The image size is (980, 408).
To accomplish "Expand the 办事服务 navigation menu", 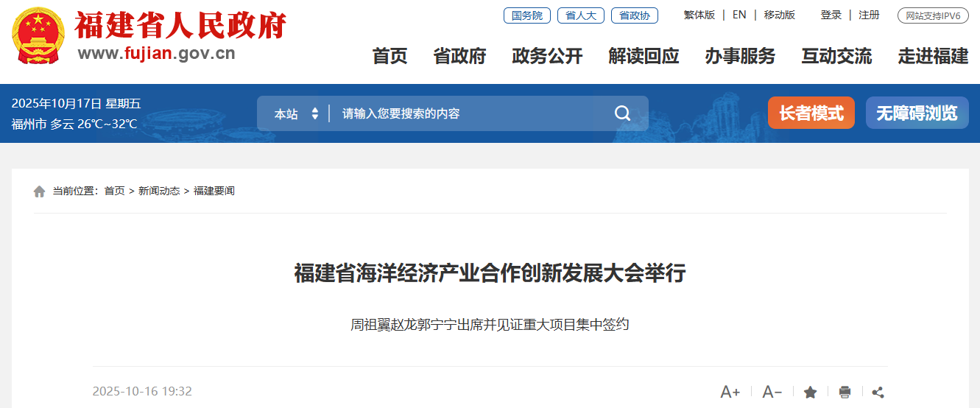I will (740, 55).
